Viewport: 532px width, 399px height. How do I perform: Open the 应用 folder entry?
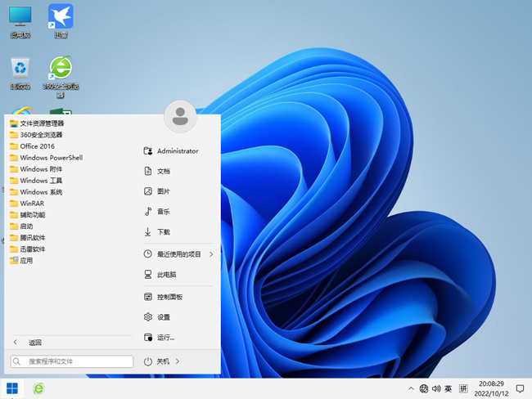point(22,260)
